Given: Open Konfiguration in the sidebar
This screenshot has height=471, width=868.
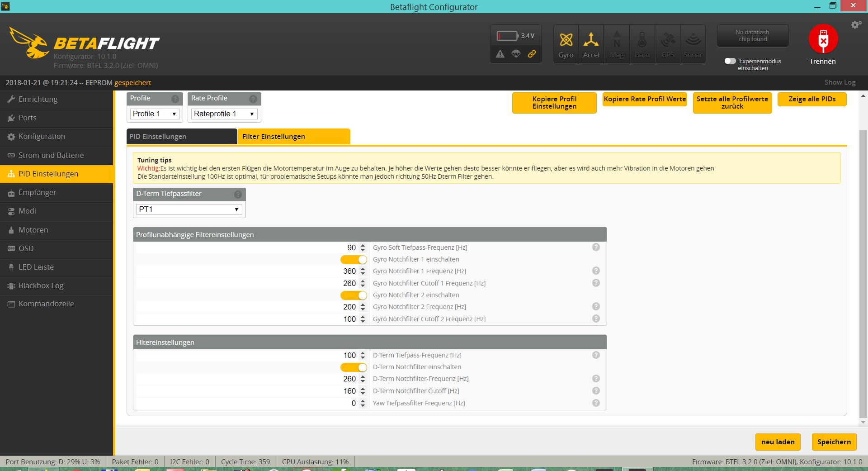Looking at the screenshot, I should (x=42, y=136).
